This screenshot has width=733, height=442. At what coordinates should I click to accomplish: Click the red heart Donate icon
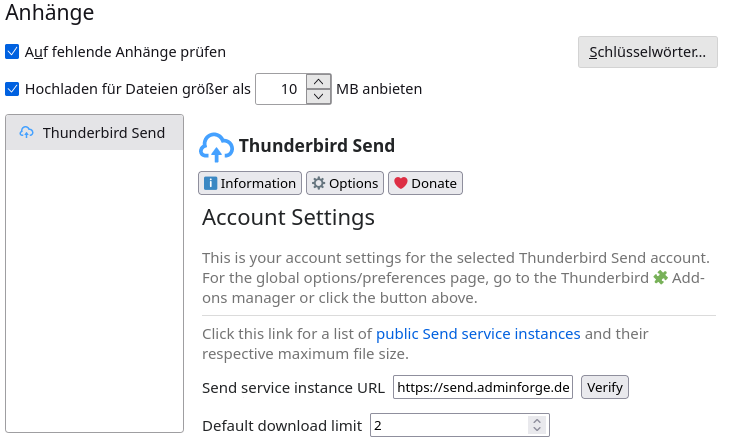pos(401,183)
